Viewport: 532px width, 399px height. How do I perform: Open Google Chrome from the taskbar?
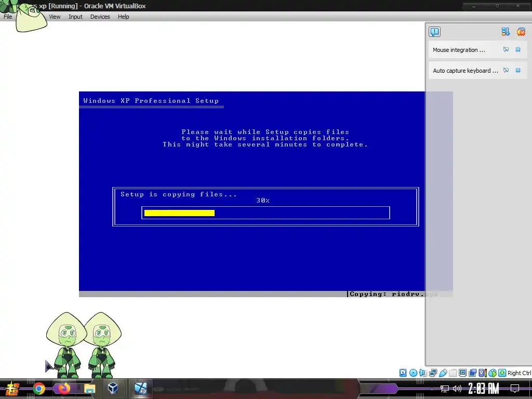[x=38, y=389]
